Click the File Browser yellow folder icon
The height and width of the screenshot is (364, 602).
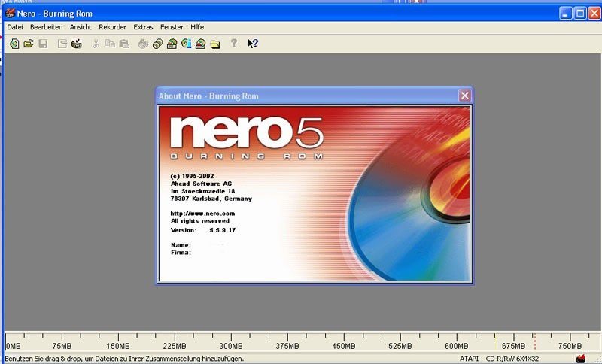[x=215, y=44]
